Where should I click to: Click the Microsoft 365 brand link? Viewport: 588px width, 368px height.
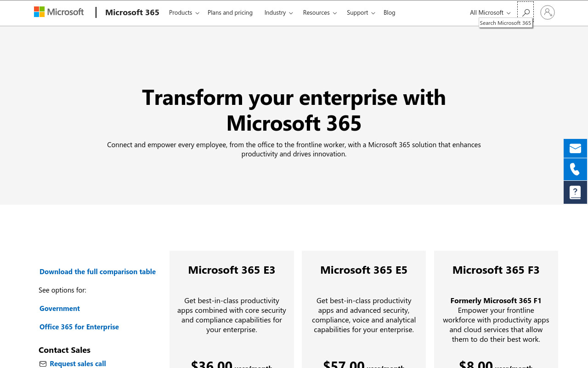(x=132, y=12)
